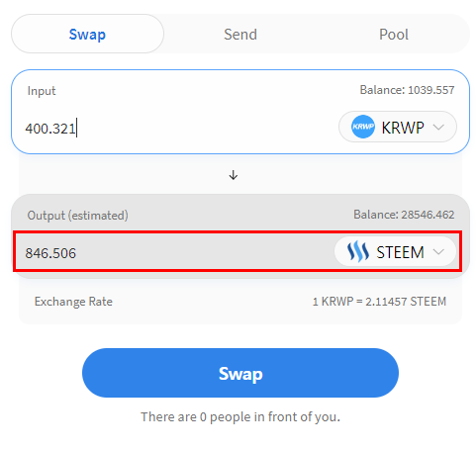Click the exchange rate value 1 KRWP = 2.11457 STEEM
Screen dimensions: 476x450
tap(379, 302)
